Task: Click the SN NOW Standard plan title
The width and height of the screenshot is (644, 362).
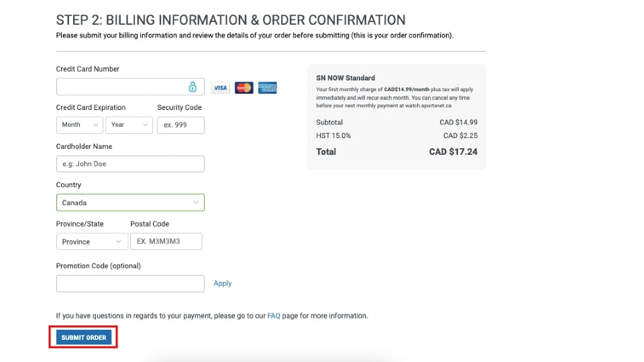Action: click(345, 78)
